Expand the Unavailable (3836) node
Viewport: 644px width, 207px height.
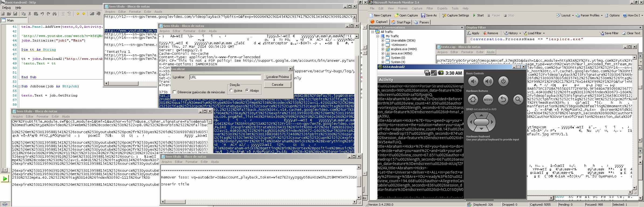click(x=383, y=40)
